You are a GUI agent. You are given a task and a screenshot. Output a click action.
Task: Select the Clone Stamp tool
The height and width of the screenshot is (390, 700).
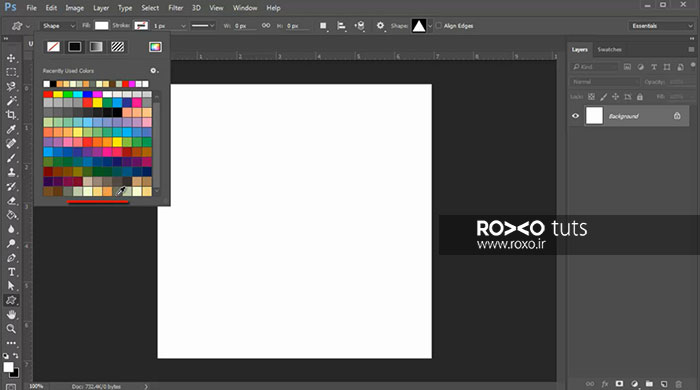[11, 172]
